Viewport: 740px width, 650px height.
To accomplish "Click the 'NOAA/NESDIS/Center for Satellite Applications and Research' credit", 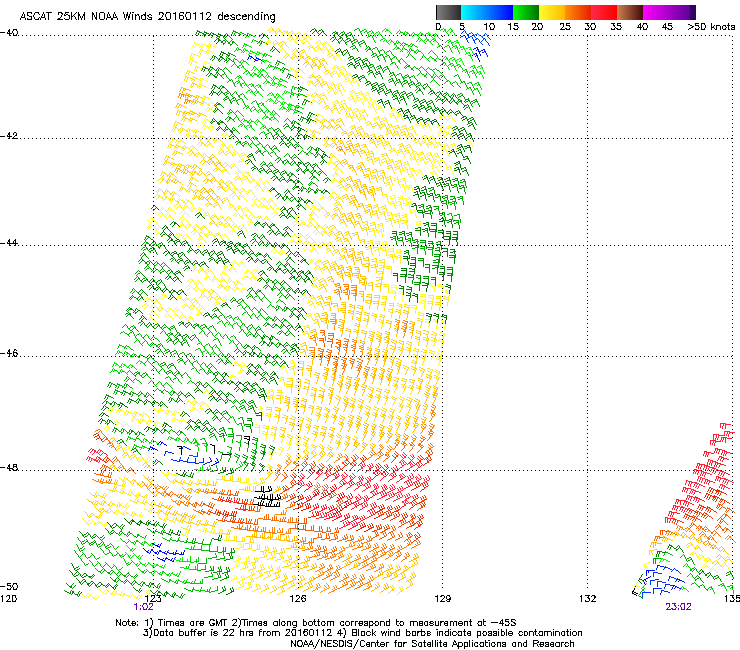I will coord(432,644).
